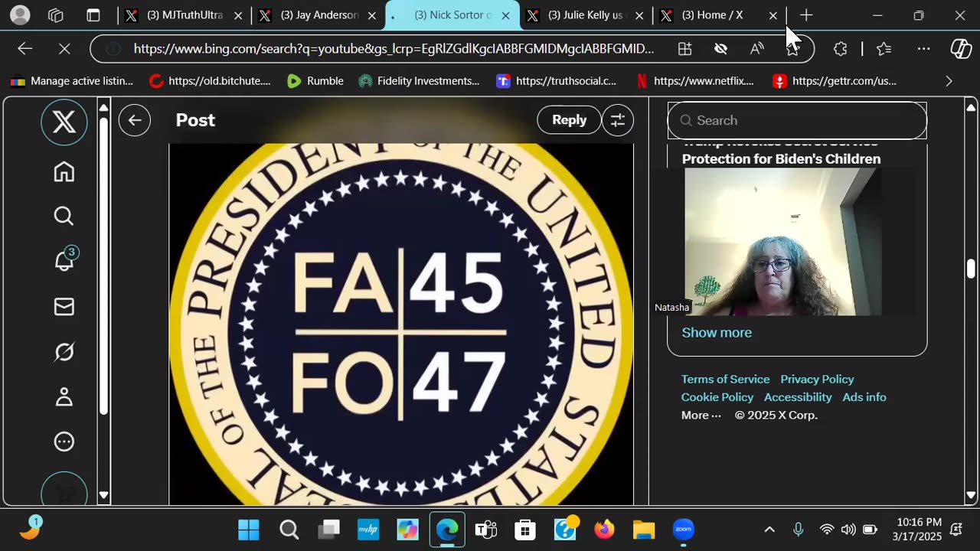Open post reply sort settings icon
Viewport: 980px width, 551px height.
[x=618, y=120]
